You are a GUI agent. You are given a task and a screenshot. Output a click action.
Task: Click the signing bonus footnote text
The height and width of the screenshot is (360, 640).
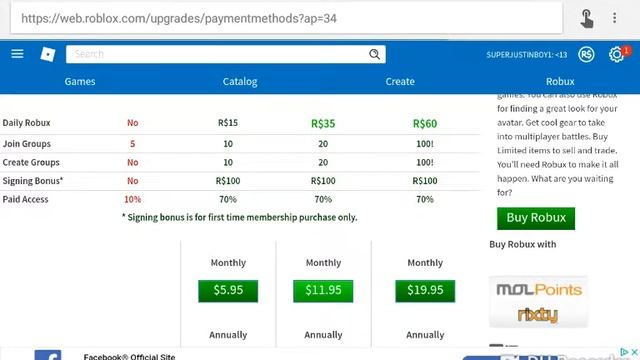click(x=240, y=217)
